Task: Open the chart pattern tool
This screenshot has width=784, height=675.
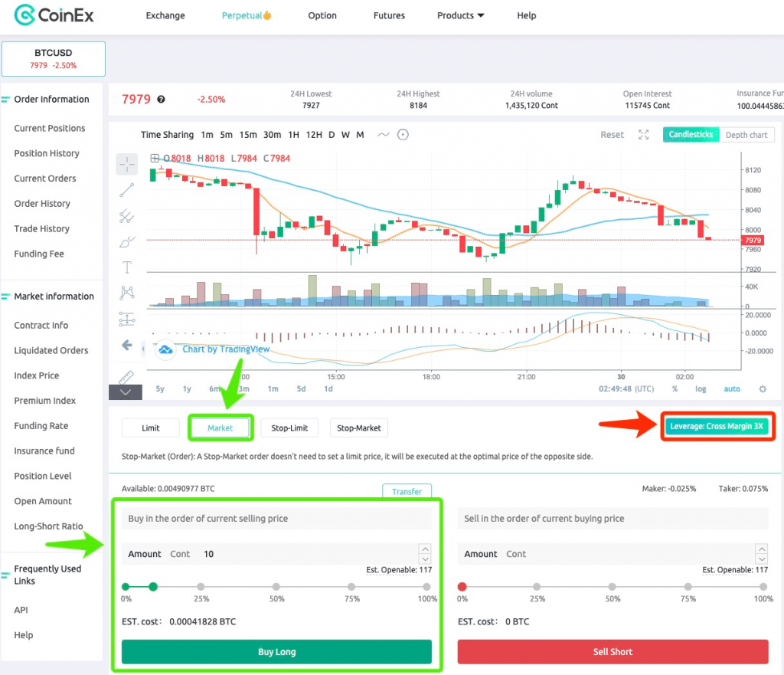Action: (127, 293)
